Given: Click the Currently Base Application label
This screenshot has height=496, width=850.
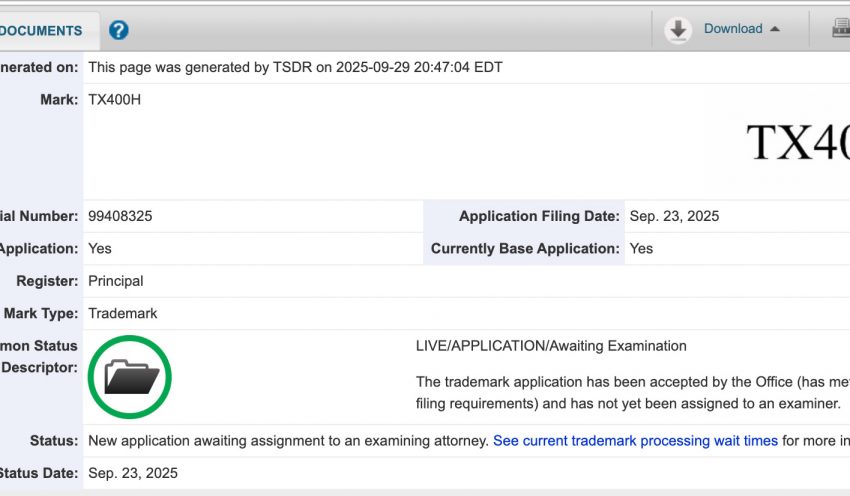Looking at the screenshot, I should 525,248.
